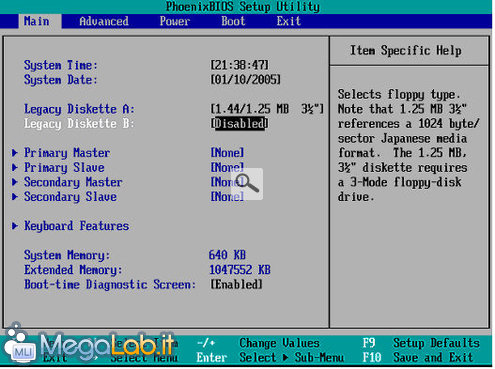
Task: Expand the Secondary Slave arrow
Action: [x=15, y=197]
